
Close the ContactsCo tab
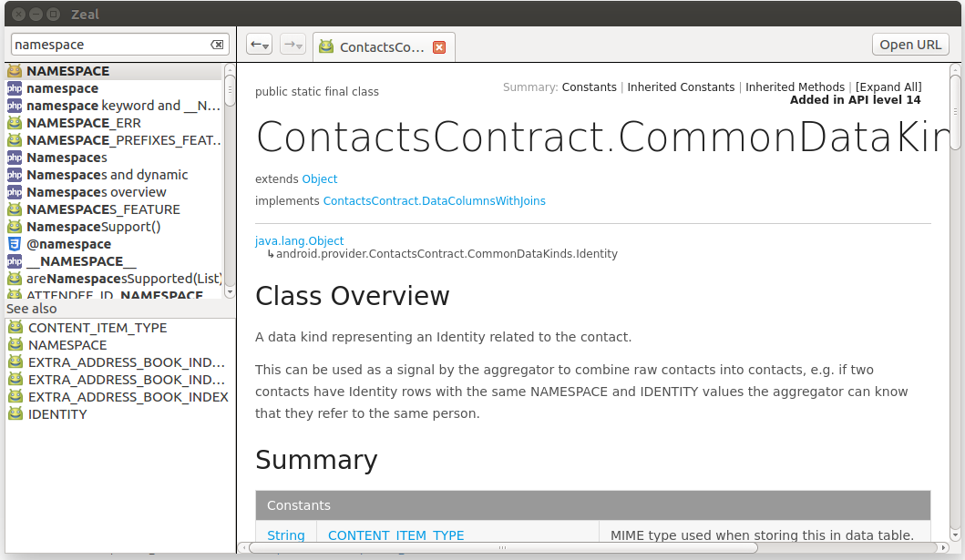[439, 46]
